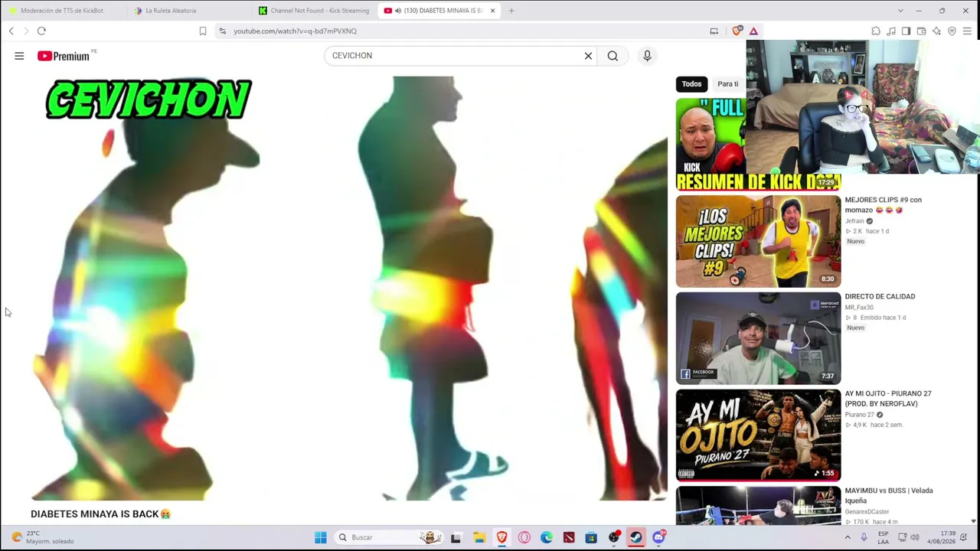Click the CEVICHON video player frame
980x551 pixels.
(x=349, y=289)
